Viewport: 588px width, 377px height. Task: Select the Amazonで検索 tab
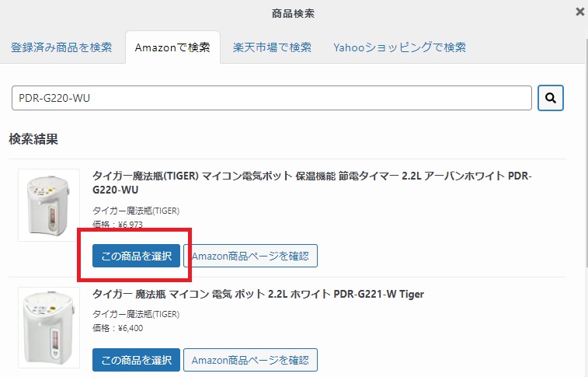point(172,47)
